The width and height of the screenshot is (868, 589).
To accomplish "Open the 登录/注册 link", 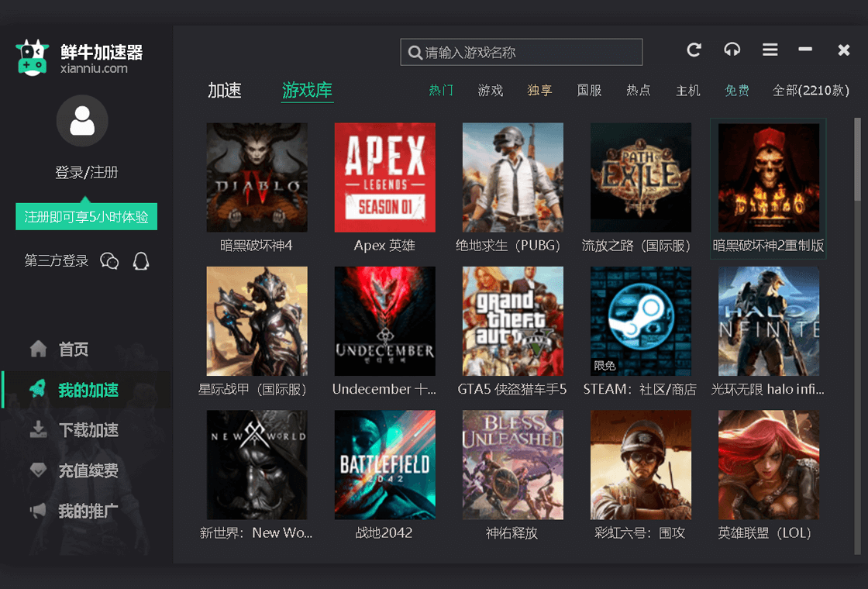I will [x=86, y=172].
